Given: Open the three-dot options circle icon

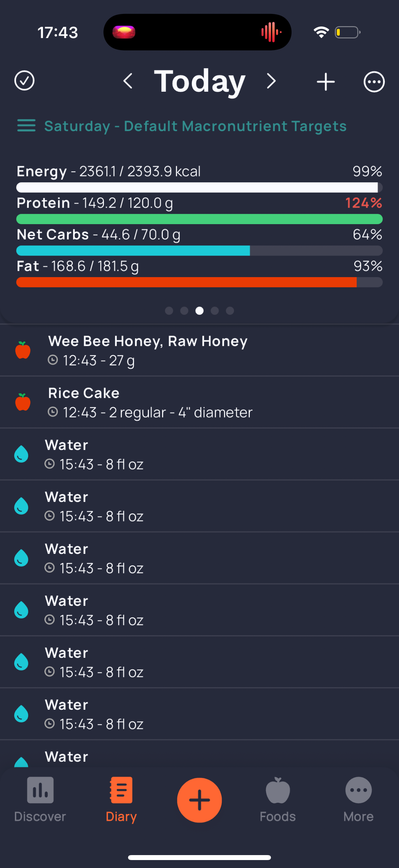Looking at the screenshot, I should click(374, 81).
